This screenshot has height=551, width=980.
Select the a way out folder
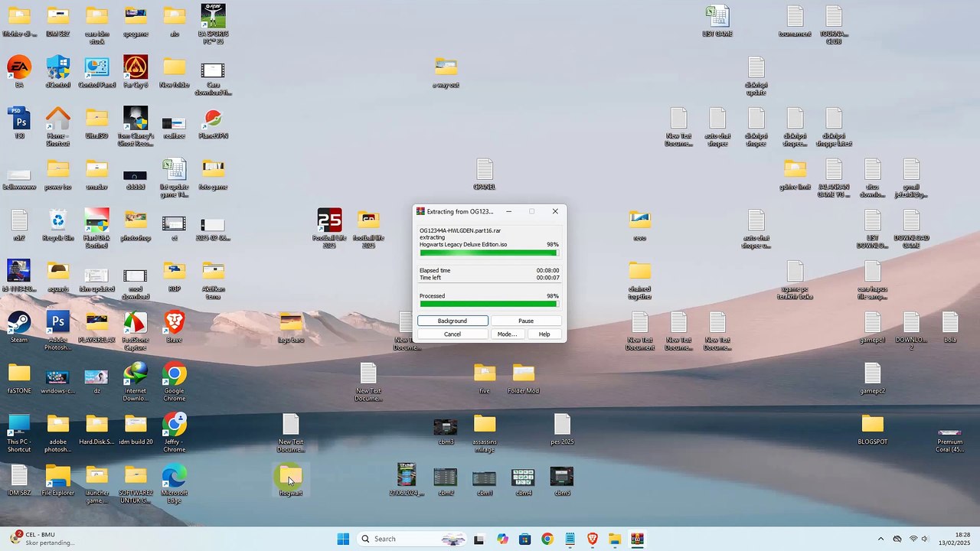click(x=446, y=72)
